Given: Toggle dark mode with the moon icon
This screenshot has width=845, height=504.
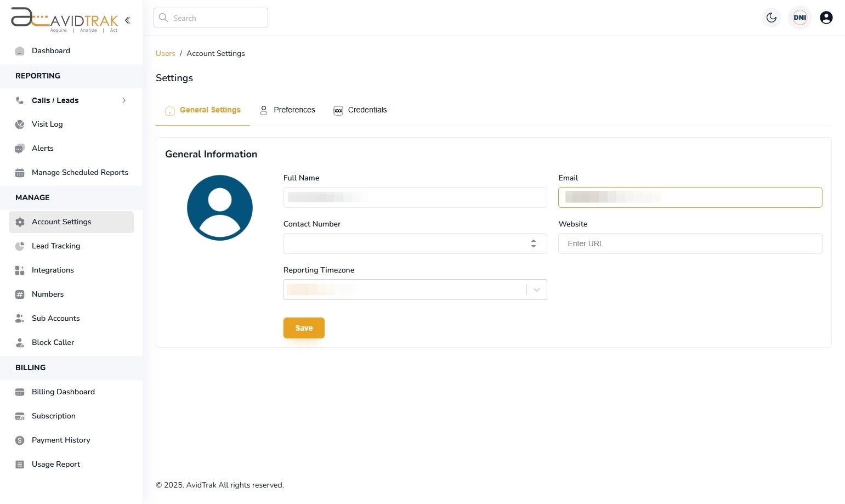Looking at the screenshot, I should (772, 17).
